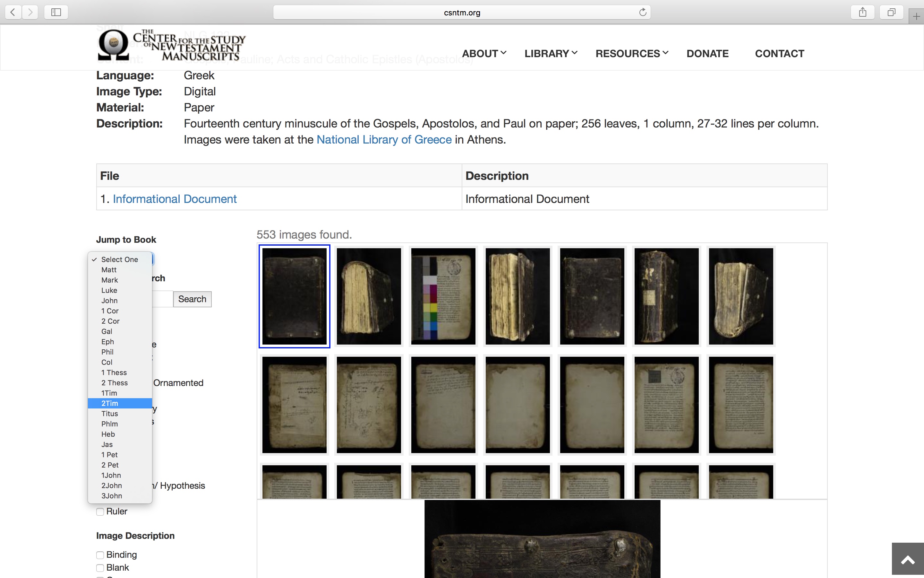Screen dimensions: 924x578
Task: Expand the RESOURCES menu
Action: [632, 54]
